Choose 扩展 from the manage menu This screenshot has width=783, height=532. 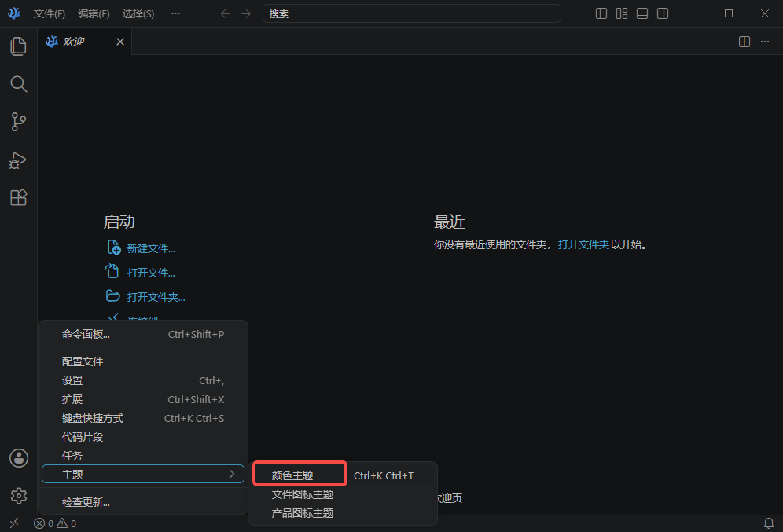(143, 400)
